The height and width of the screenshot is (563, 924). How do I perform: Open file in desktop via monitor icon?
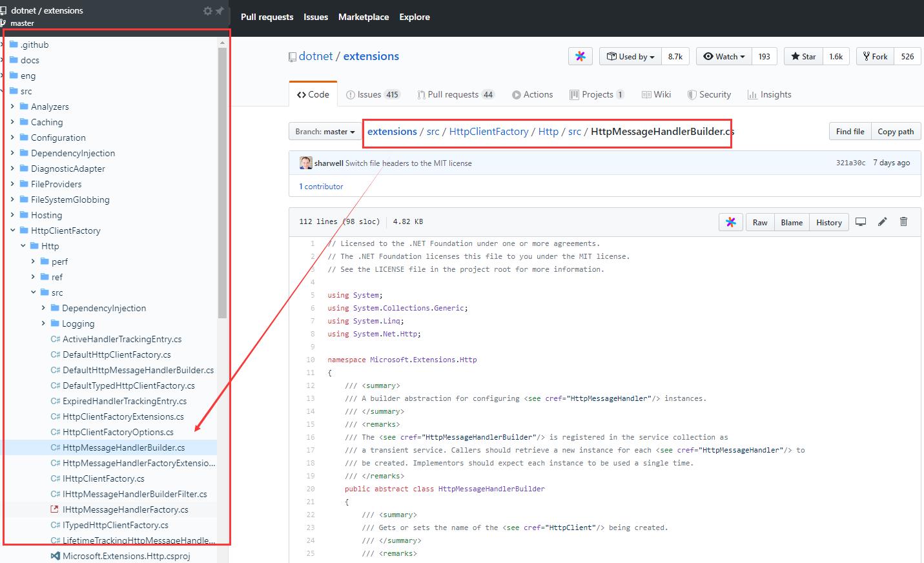(x=860, y=221)
